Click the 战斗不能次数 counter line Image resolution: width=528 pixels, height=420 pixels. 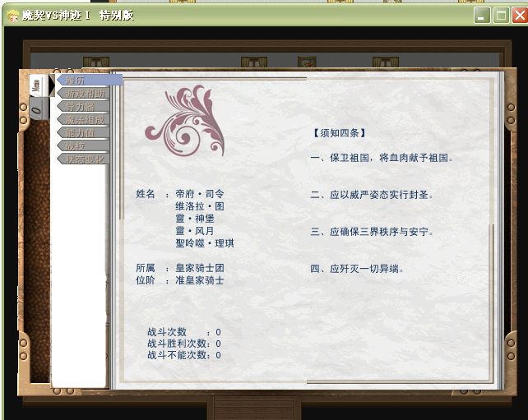184,355
